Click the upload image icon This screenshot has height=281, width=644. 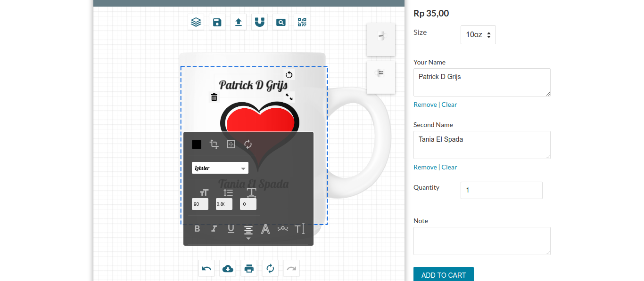click(x=238, y=22)
